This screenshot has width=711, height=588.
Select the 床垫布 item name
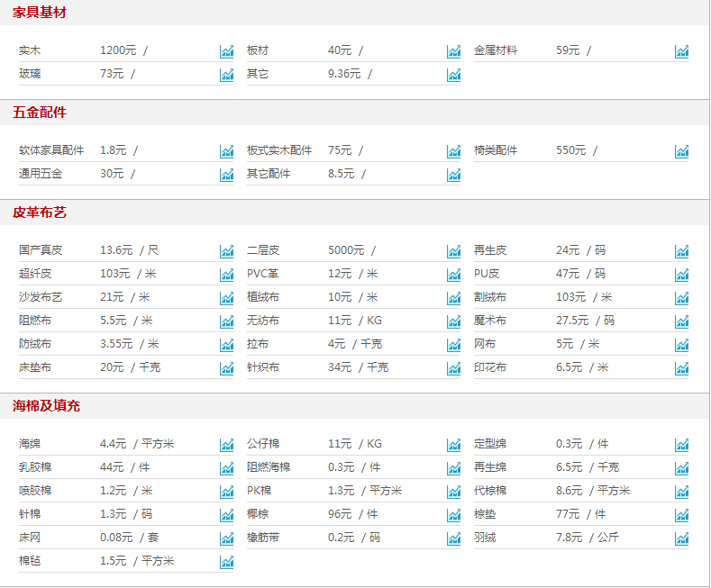35,367
